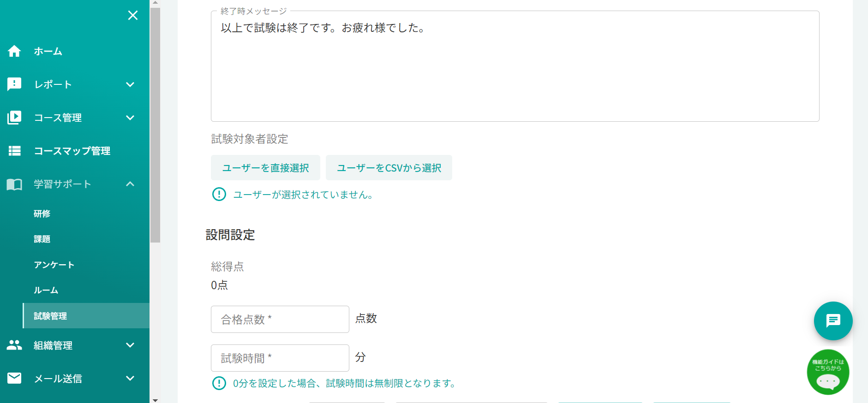Expand the コース管理 menu chevron

pos(130,118)
